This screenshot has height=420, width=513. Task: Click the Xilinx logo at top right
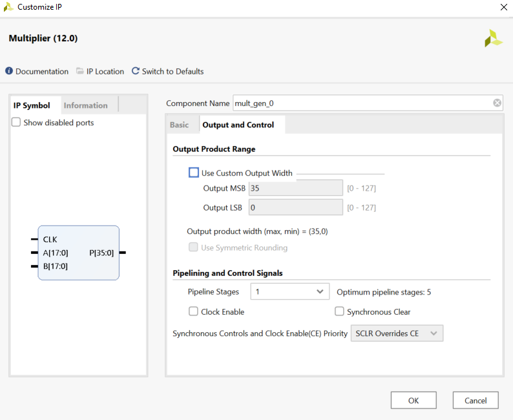pos(494,39)
